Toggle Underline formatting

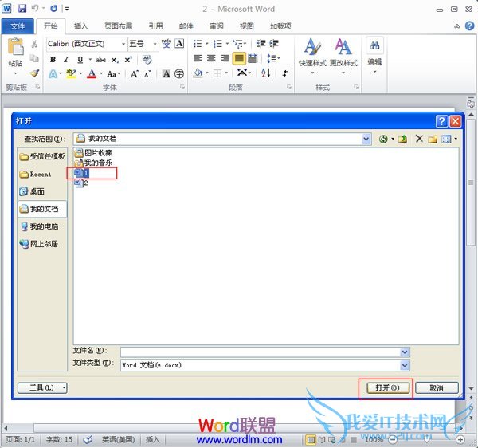pyautogui.click(x=80, y=60)
